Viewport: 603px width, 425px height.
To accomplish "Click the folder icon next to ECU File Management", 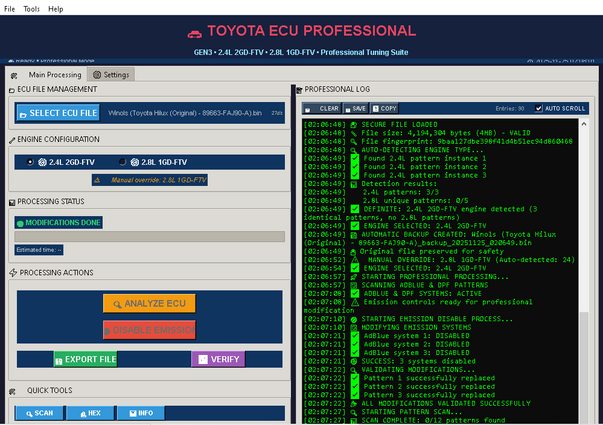I will [12, 90].
